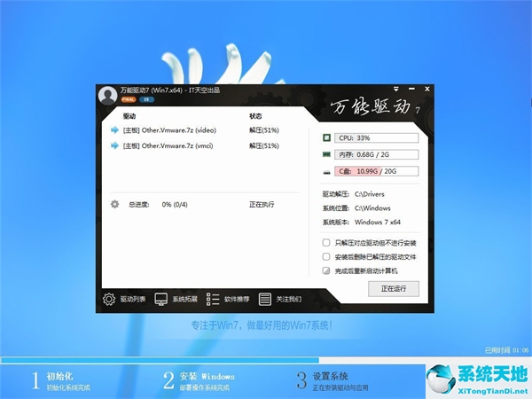Toggle 完成后重新启动计算机 checkbox
The height and width of the screenshot is (399, 532).
326,270
